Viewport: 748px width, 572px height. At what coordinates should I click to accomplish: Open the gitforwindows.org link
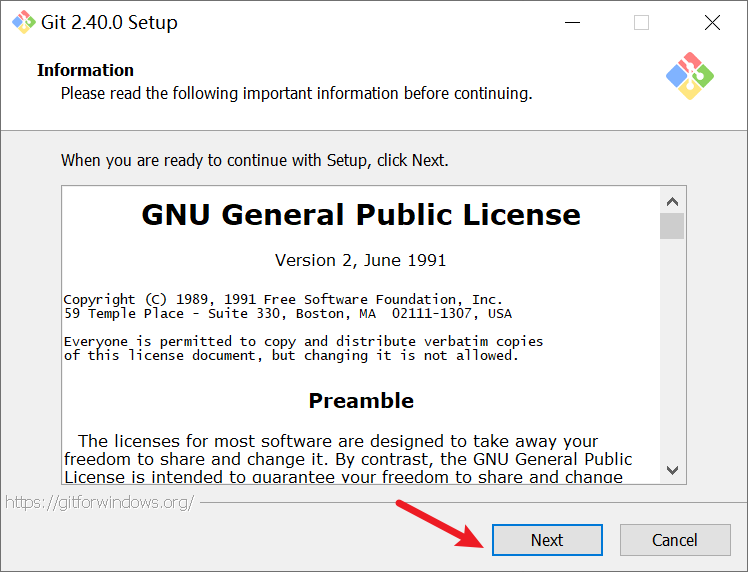[x=100, y=502]
